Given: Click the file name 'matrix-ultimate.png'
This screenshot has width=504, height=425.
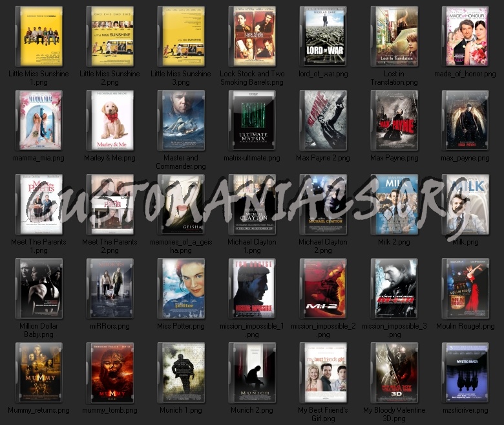Looking at the screenshot, I should [252, 158].
